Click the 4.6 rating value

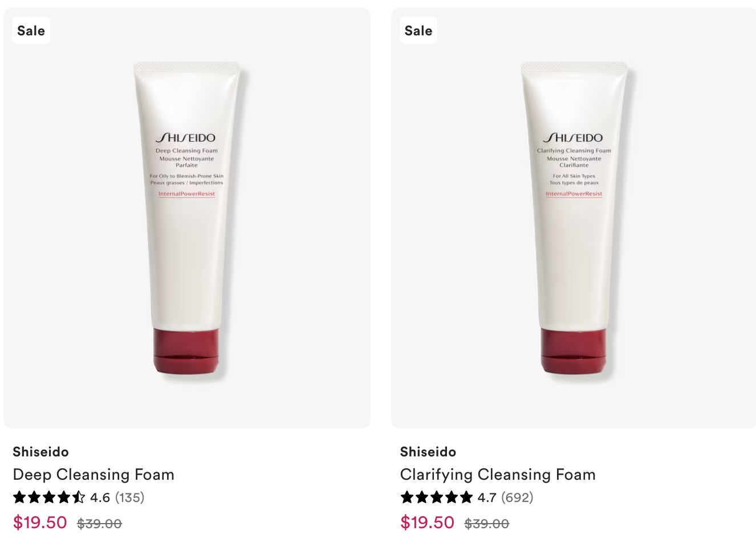[x=100, y=497]
